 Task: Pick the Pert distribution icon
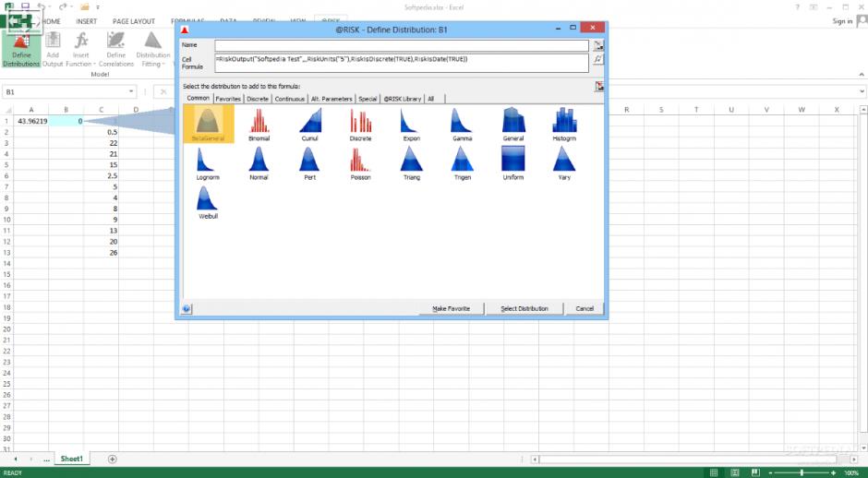coord(310,163)
